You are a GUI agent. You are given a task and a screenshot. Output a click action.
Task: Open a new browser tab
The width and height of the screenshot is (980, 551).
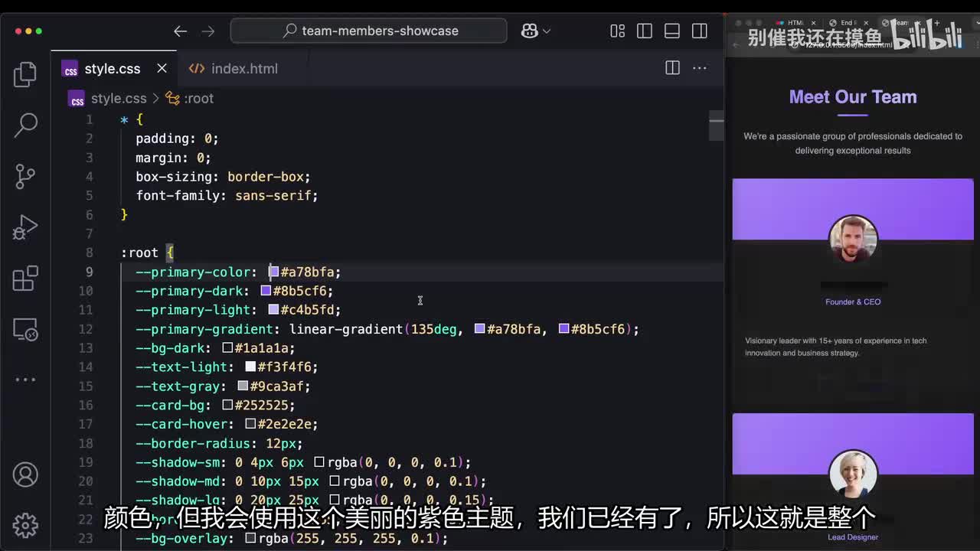[936, 23]
